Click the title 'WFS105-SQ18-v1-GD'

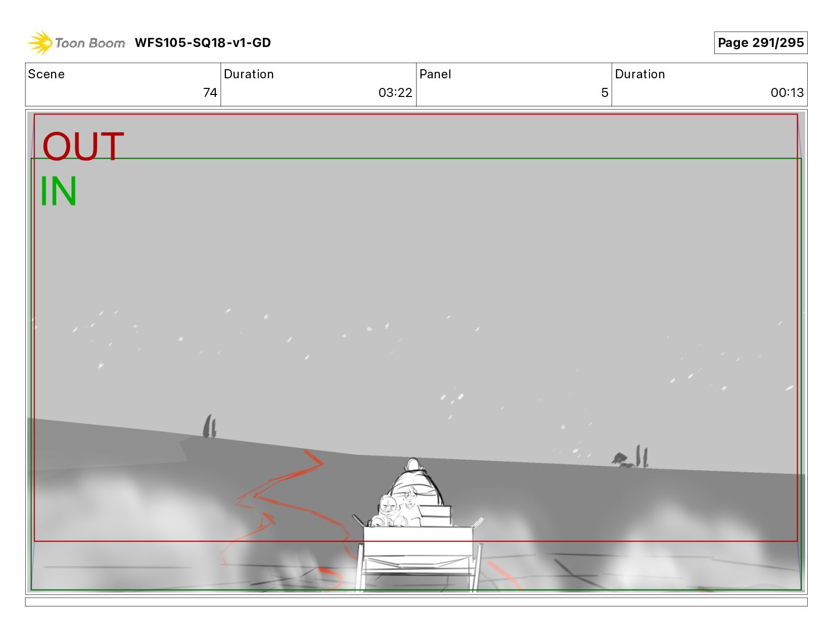point(203,42)
